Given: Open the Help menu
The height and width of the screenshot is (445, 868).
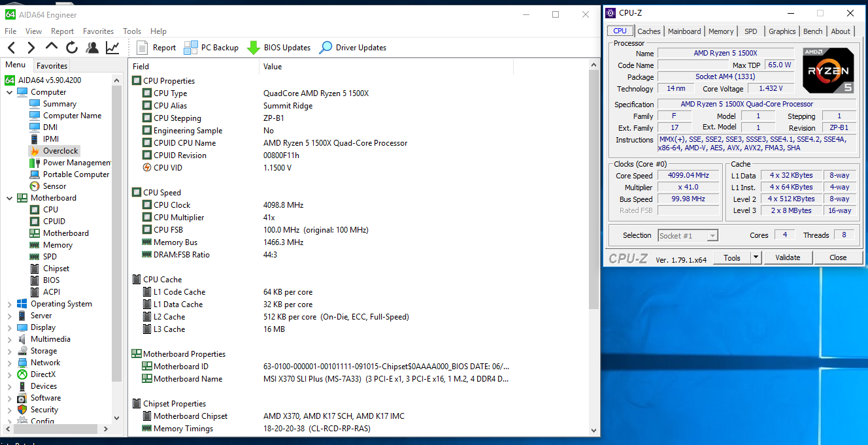Looking at the screenshot, I should pyautogui.click(x=158, y=31).
